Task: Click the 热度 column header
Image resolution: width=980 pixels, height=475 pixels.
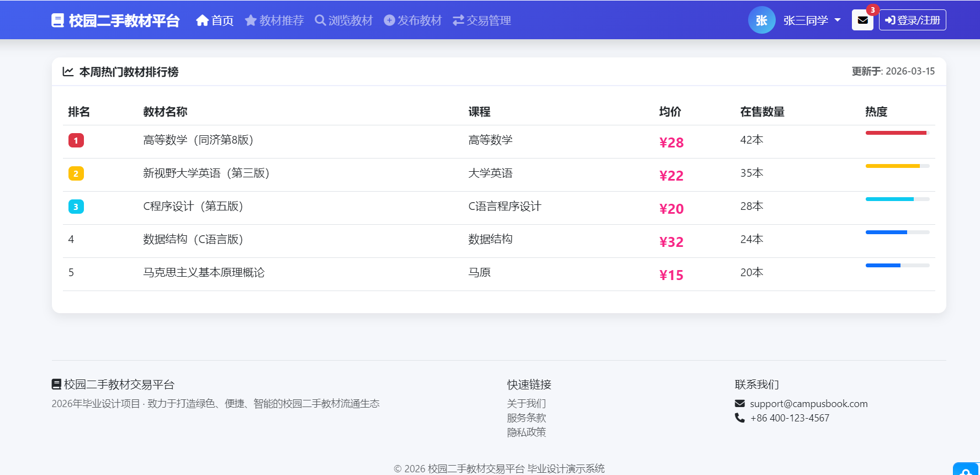Action: 876,112
